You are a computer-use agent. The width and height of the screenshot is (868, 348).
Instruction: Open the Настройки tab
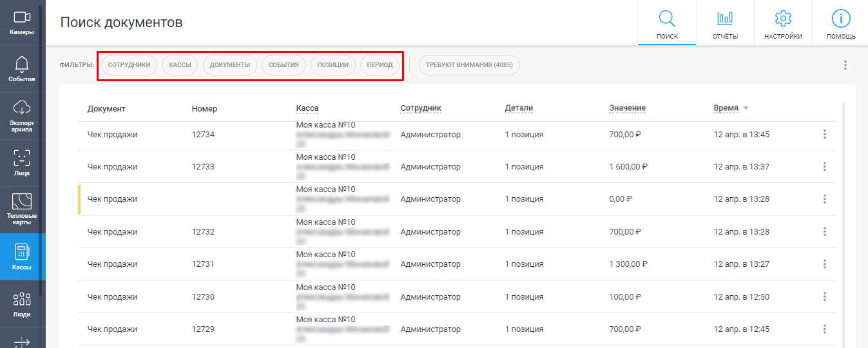click(x=783, y=23)
